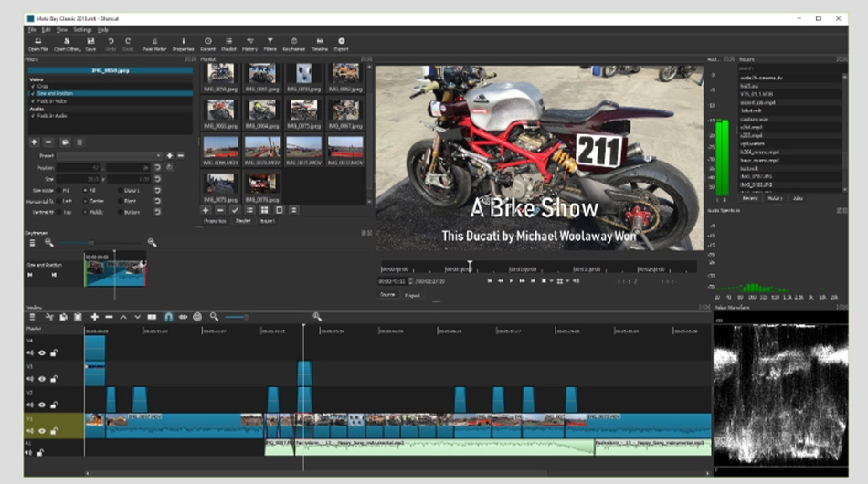The height and width of the screenshot is (484, 868).
Task: Open the timeline hamburger menu
Action: point(33,317)
